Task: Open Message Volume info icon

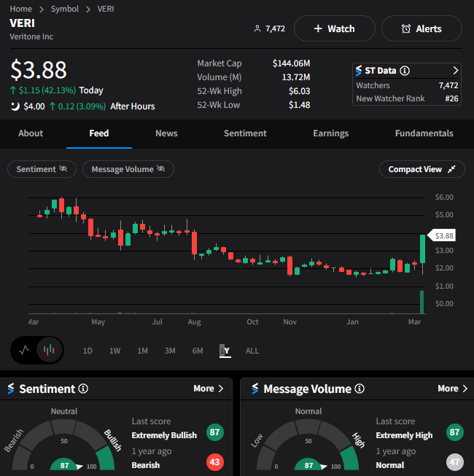Action: (x=360, y=389)
